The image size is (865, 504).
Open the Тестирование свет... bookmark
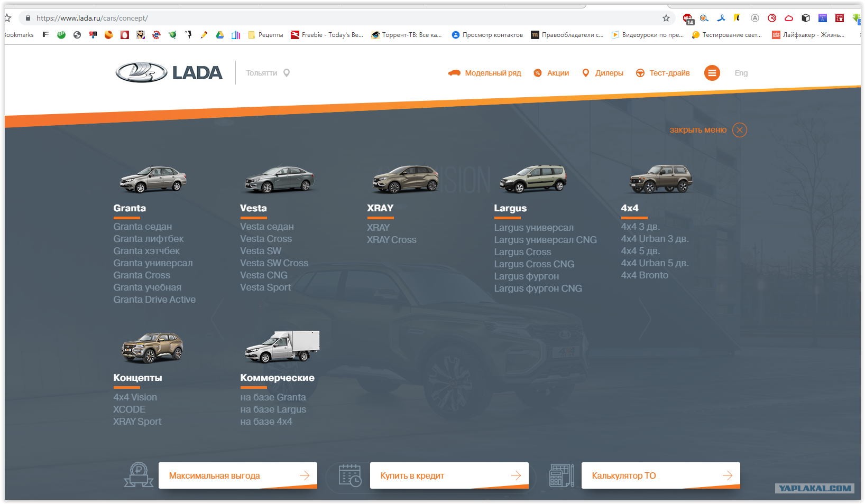click(727, 35)
